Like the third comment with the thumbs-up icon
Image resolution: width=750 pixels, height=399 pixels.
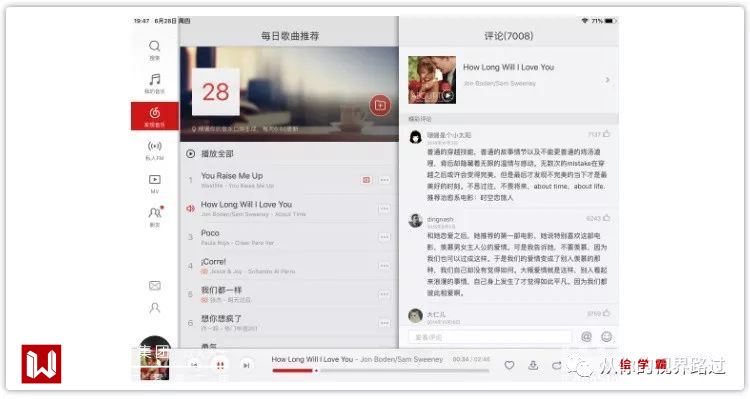tap(607, 313)
